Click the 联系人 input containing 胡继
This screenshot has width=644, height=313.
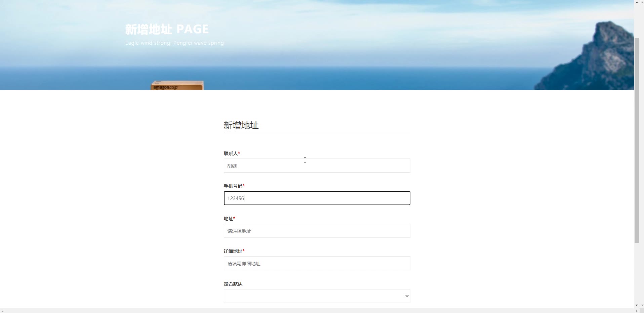[x=317, y=166]
